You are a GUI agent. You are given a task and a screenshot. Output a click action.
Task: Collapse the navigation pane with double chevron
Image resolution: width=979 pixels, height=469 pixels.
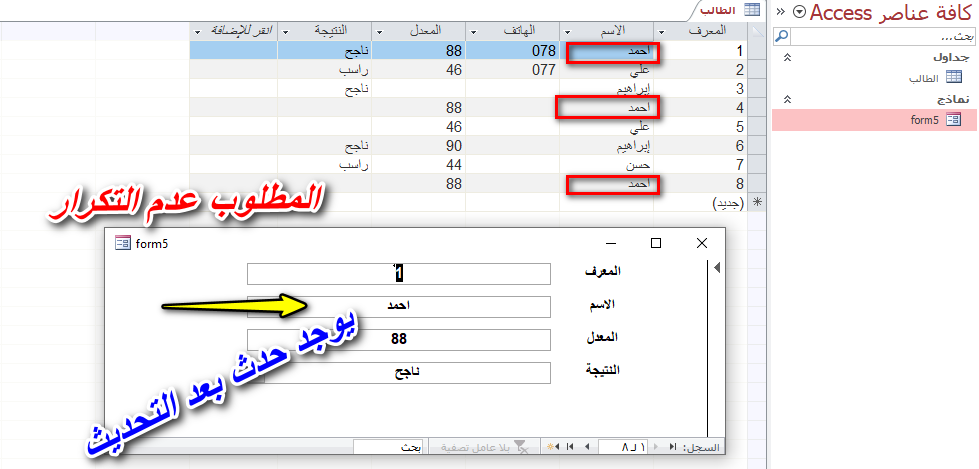pyautogui.click(x=780, y=12)
